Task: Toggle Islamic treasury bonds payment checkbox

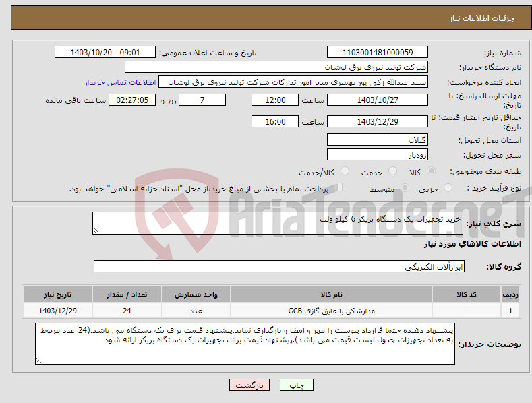Action: 338,187
